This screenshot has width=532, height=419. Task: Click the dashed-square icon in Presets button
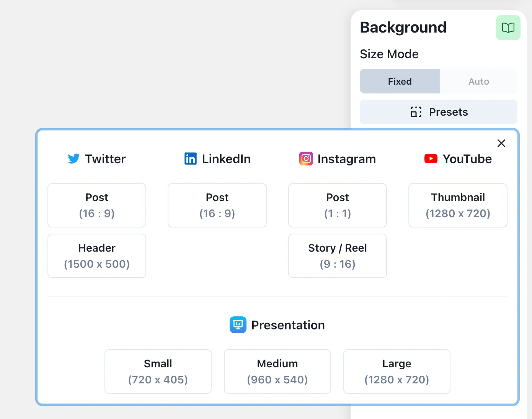pyautogui.click(x=416, y=112)
